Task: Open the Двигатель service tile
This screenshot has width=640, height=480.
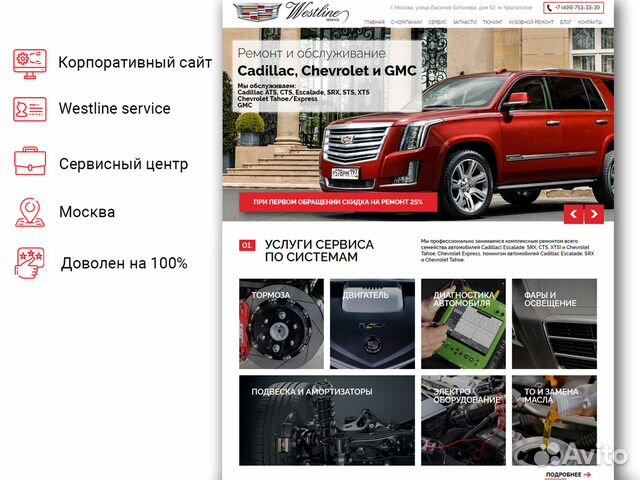Action: click(x=372, y=324)
